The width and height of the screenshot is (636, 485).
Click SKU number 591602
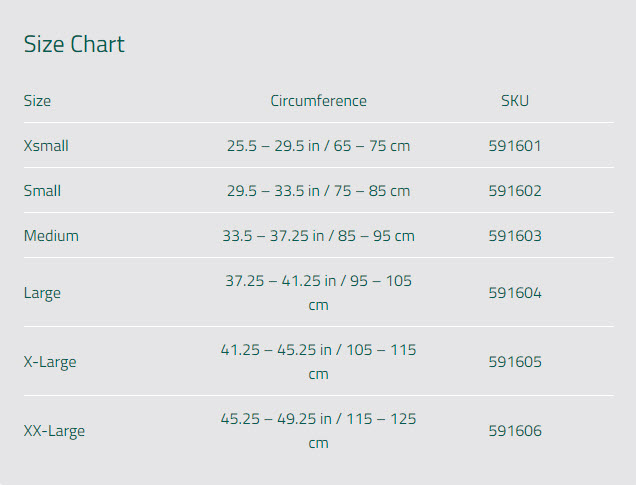pyautogui.click(x=515, y=191)
